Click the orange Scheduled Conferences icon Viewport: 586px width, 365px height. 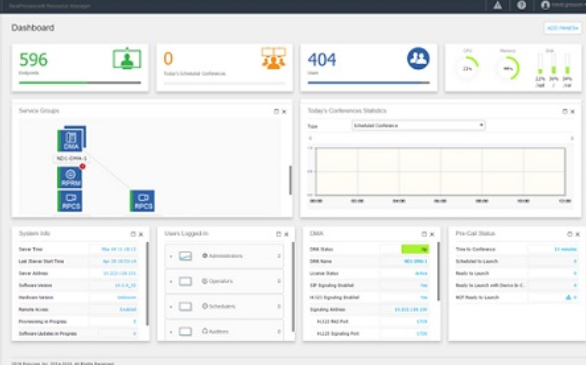point(274,58)
